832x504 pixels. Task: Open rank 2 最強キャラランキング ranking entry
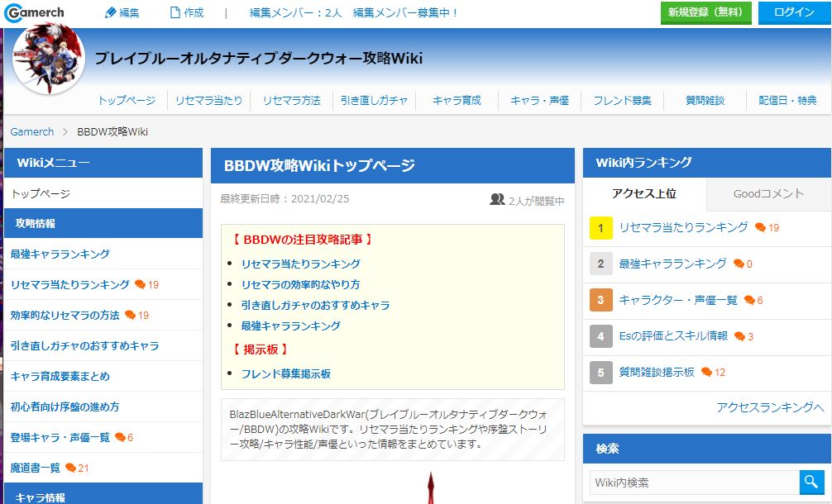(673, 264)
